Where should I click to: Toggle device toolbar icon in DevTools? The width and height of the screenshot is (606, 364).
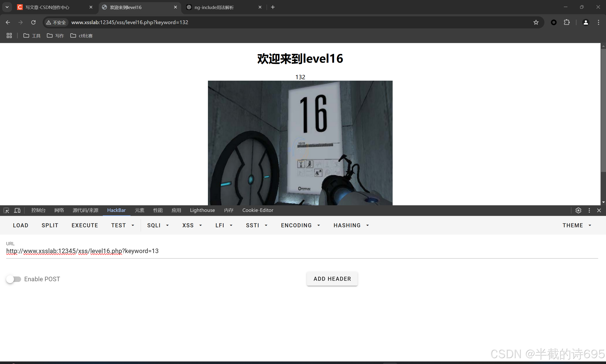pos(17,210)
